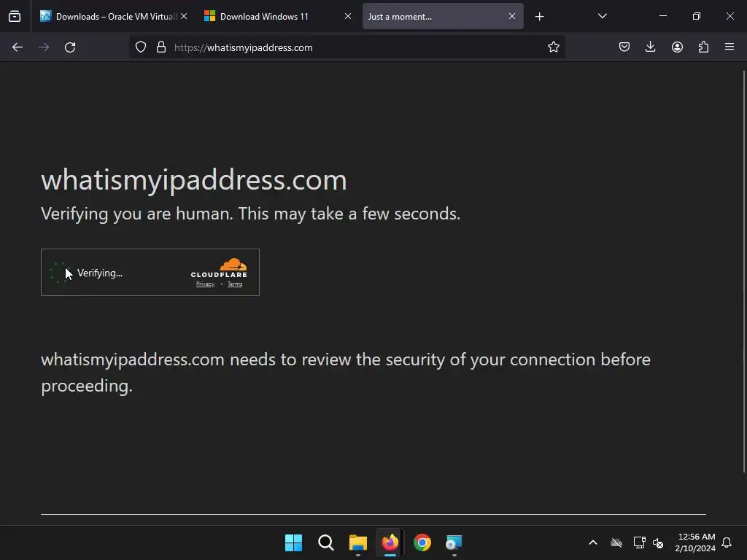
Task: Open the downloads panel
Action: pyautogui.click(x=650, y=47)
